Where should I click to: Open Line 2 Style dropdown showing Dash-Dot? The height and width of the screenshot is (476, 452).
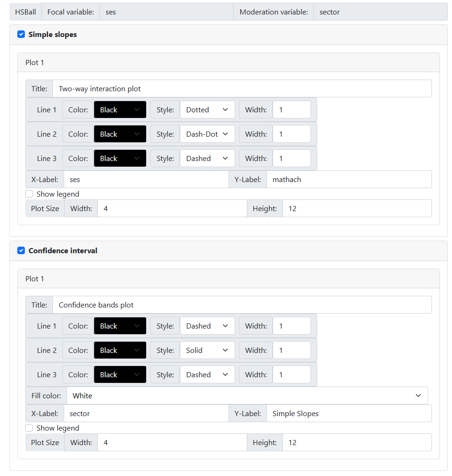[x=207, y=134]
